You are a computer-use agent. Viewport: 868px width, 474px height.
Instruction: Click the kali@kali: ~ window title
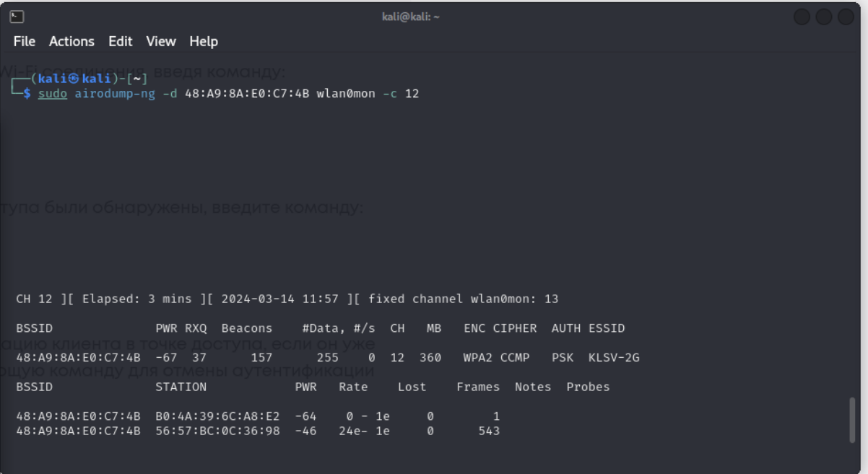click(x=410, y=17)
